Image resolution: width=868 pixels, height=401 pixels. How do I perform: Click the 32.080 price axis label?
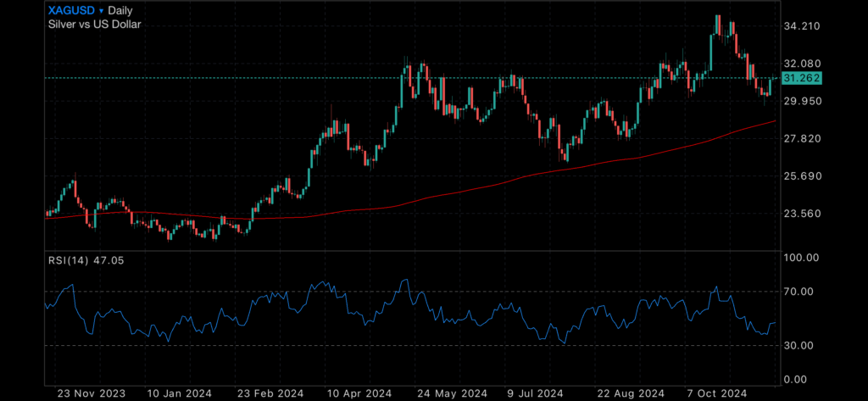coord(804,64)
